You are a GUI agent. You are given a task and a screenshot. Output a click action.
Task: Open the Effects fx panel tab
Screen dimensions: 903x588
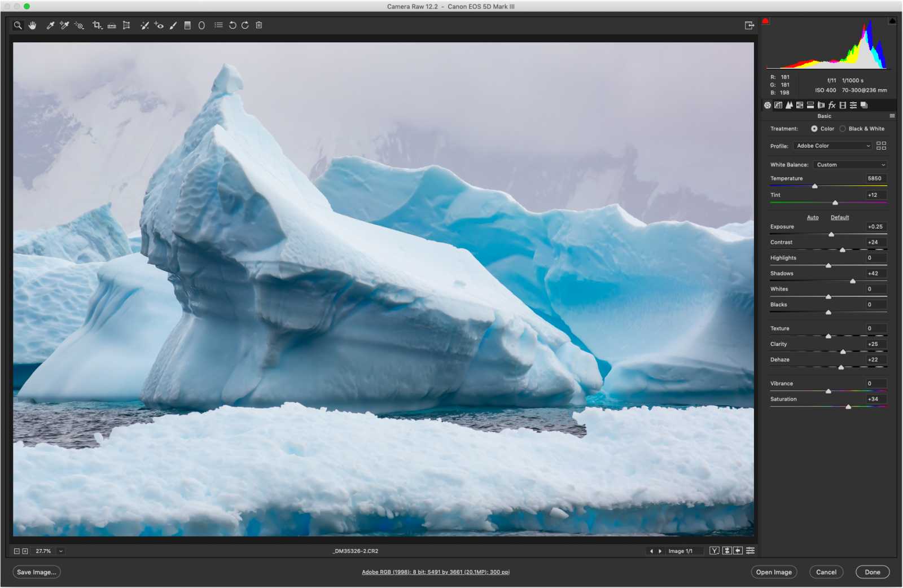pos(832,105)
